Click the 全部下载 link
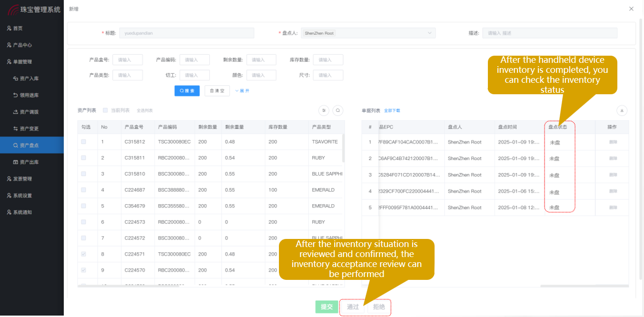 pos(392,110)
